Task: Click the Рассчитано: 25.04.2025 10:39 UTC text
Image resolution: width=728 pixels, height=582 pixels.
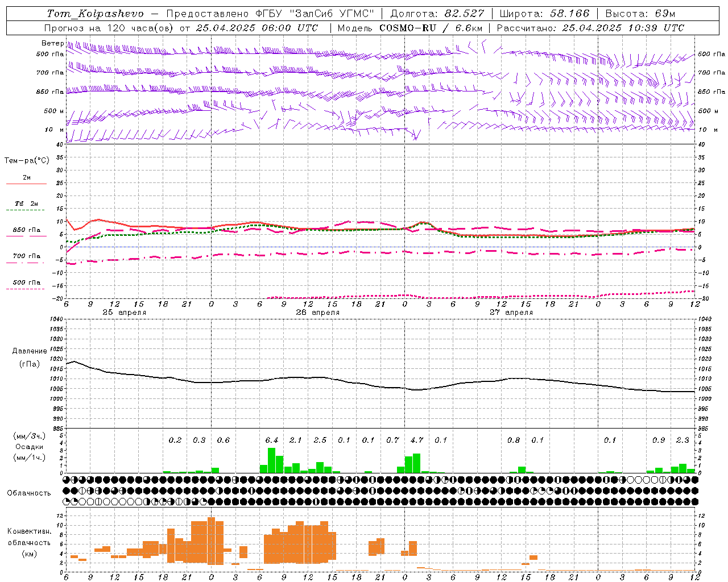Action: point(590,28)
